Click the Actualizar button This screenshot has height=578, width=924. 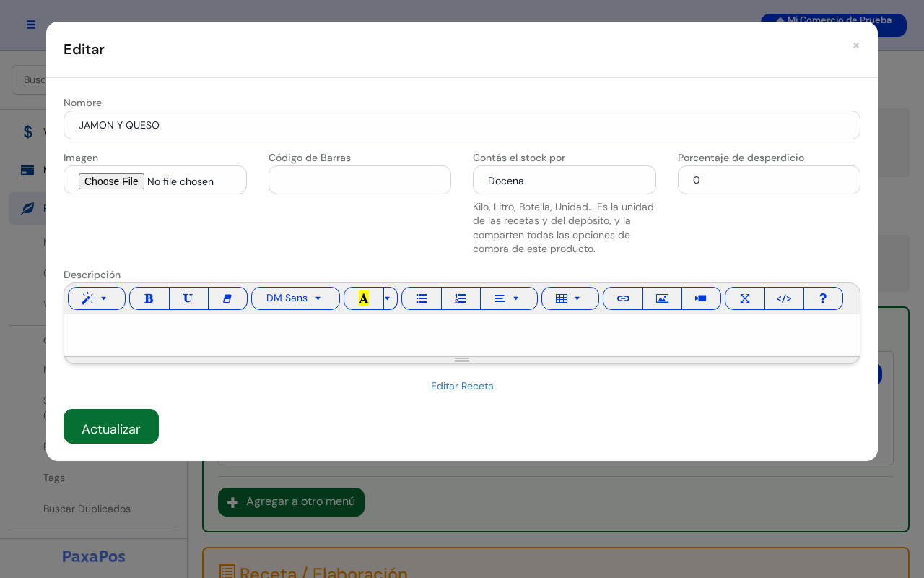111,426
